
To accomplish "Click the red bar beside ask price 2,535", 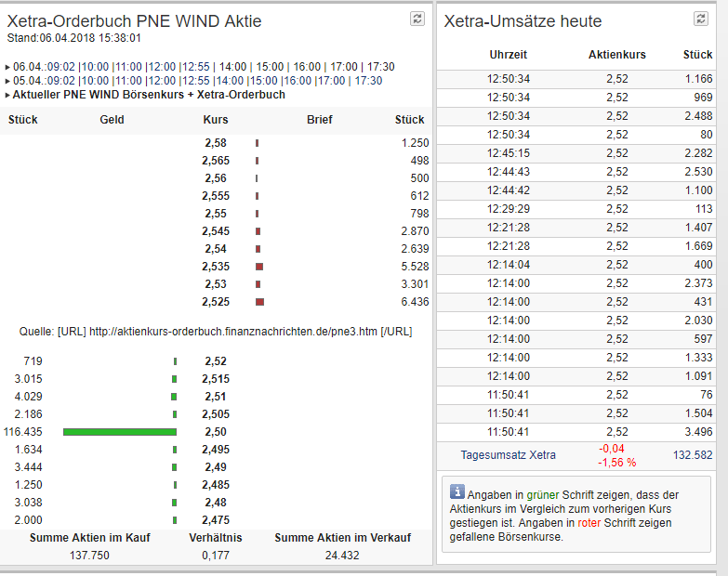I will [259, 267].
